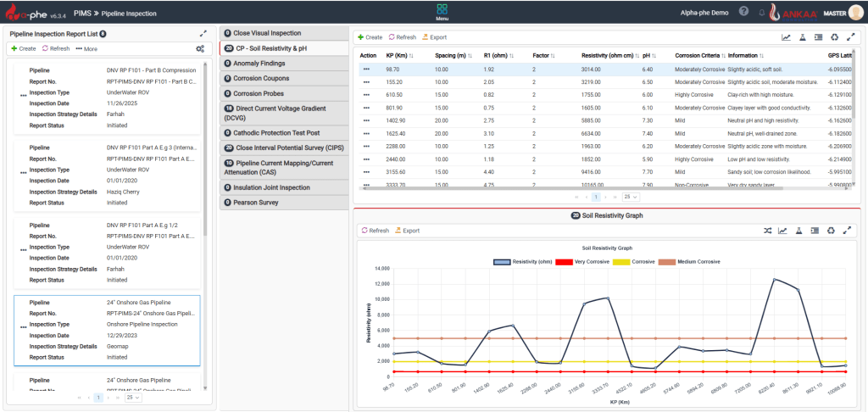868x412 pixels.
Task: Switch to Corrosion Coupons tab
Action: [x=261, y=77]
